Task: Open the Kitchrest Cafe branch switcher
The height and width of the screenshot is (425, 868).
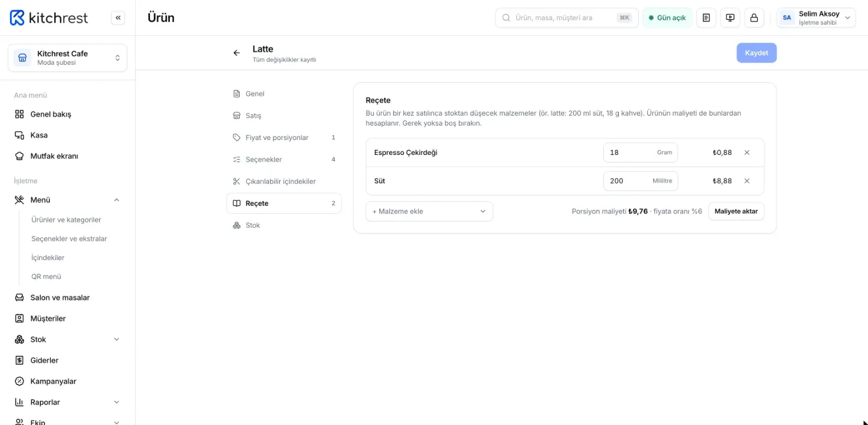Action: click(x=68, y=58)
